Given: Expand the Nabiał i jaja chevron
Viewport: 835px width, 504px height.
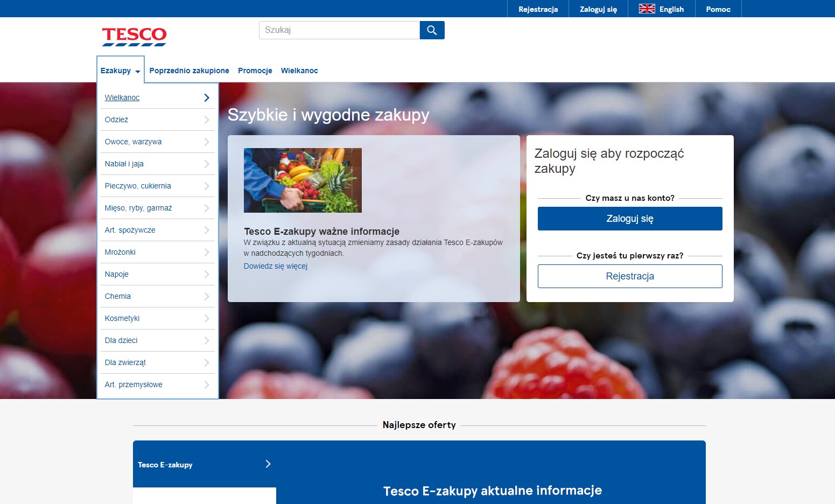Looking at the screenshot, I should 207,164.
